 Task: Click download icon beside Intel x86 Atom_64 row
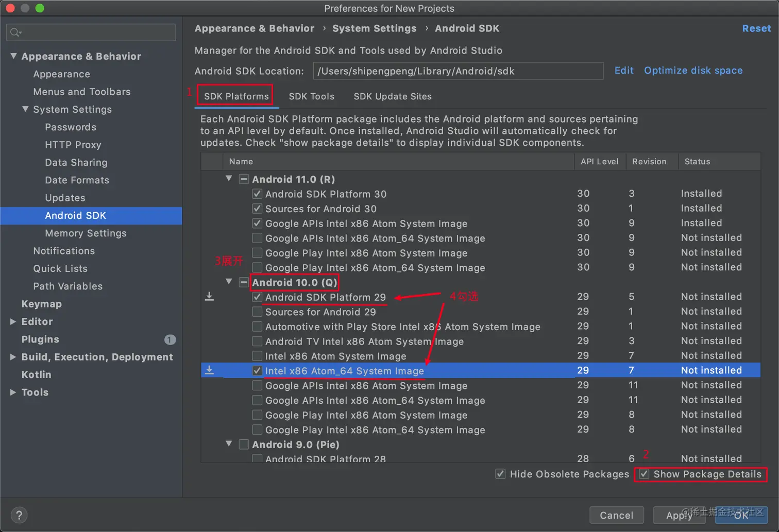[209, 370]
